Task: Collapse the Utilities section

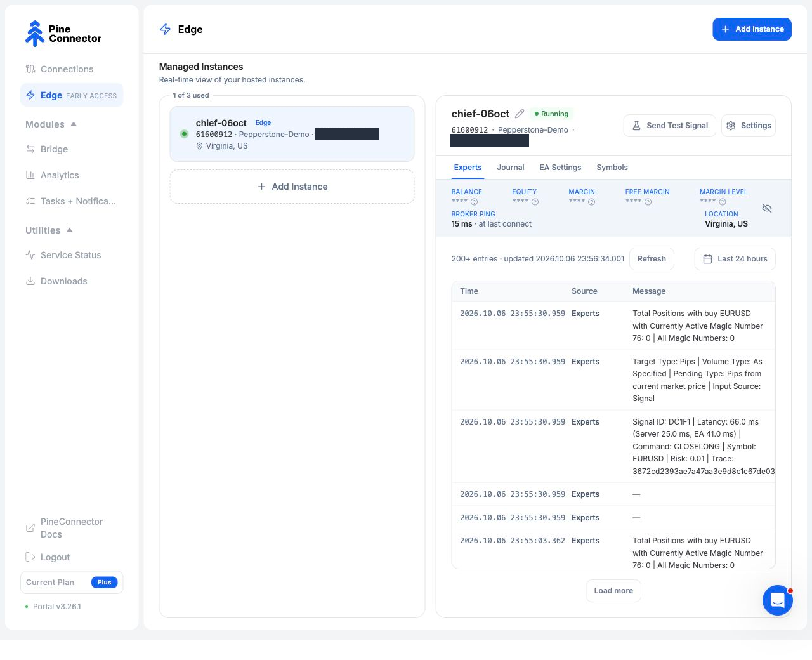Action: 49,230
